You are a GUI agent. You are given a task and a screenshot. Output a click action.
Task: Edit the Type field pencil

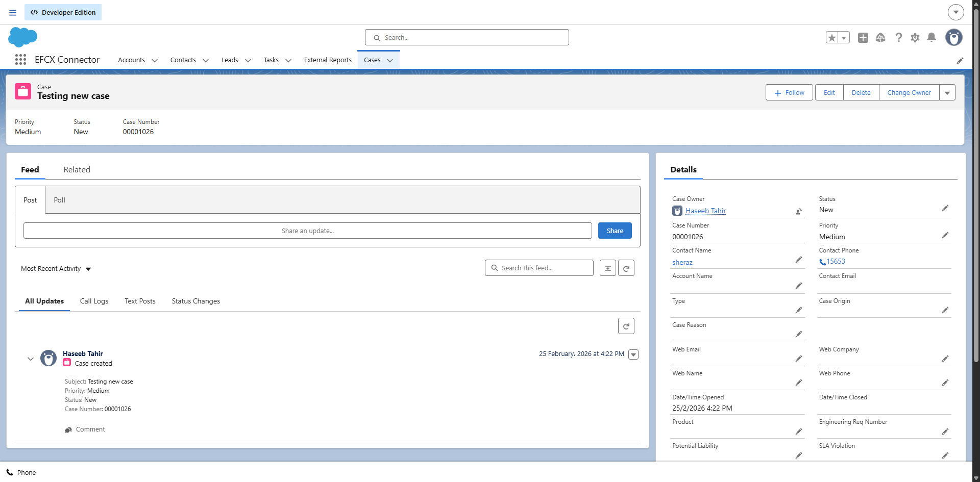[799, 310]
